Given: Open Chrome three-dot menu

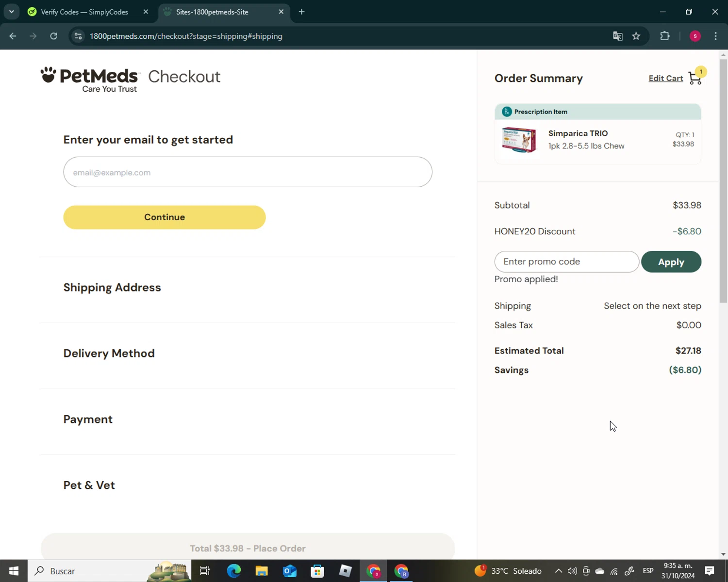Looking at the screenshot, I should 715,36.
